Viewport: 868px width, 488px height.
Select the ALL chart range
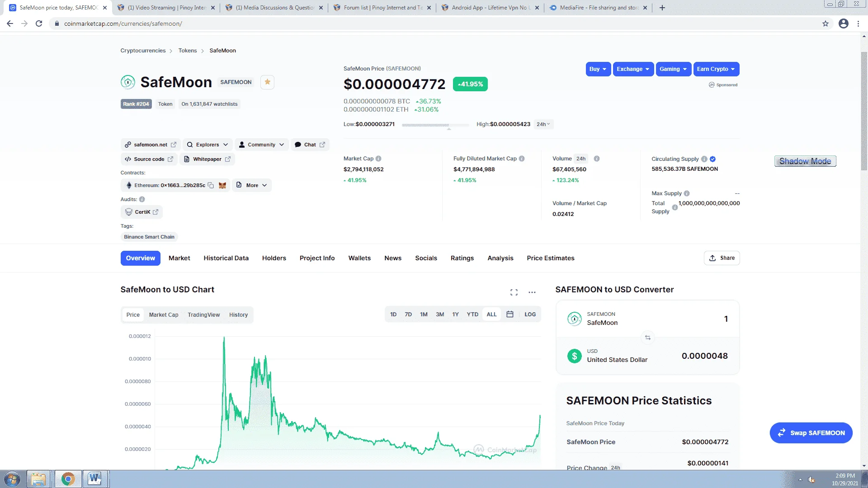point(491,314)
